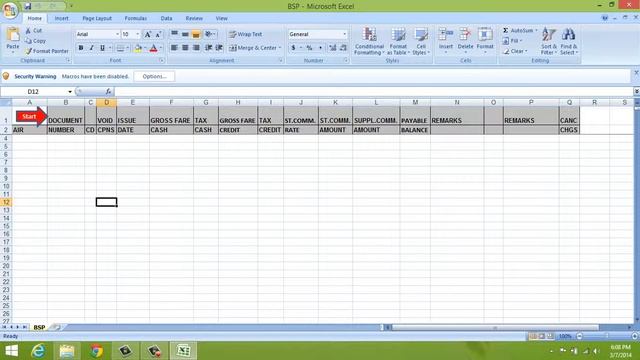Open the Font size dropdown
640x360 pixels.
tap(138, 34)
